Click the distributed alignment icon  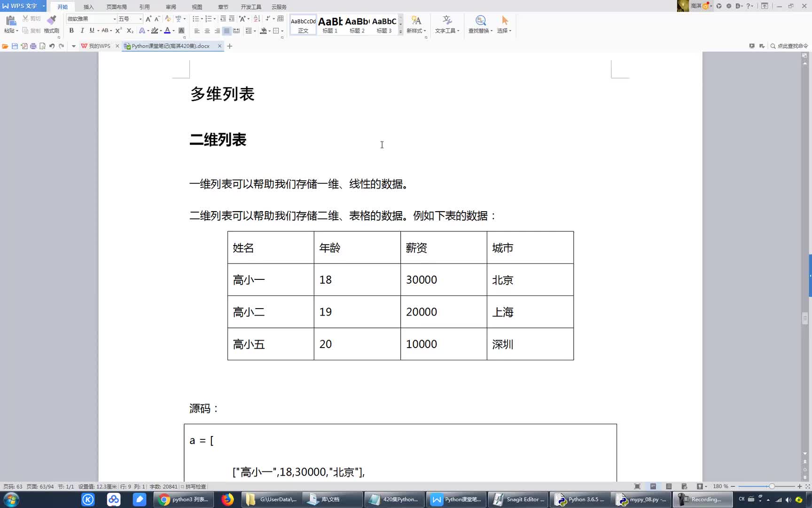236,31
